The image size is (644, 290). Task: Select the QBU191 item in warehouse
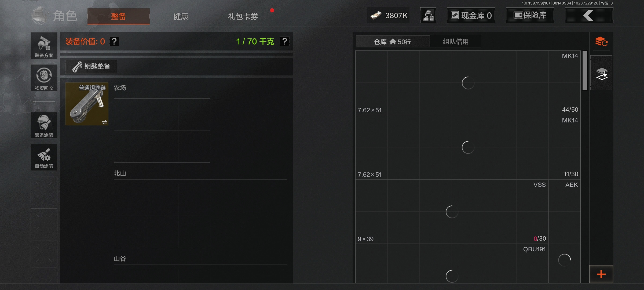coord(452,263)
